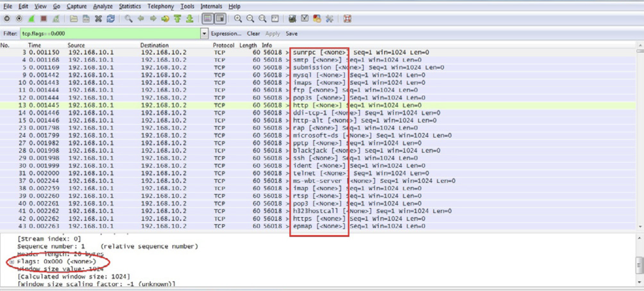
Task: Open the Analyze menu
Action: tap(103, 6)
